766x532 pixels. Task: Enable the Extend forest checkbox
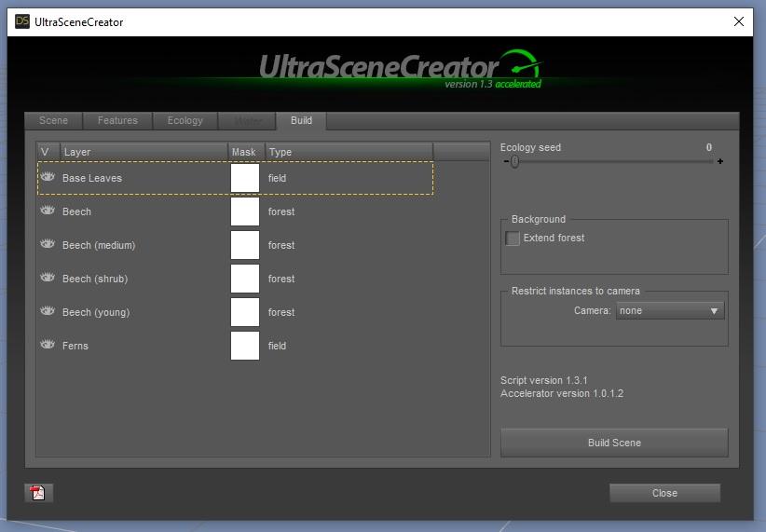(513, 238)
